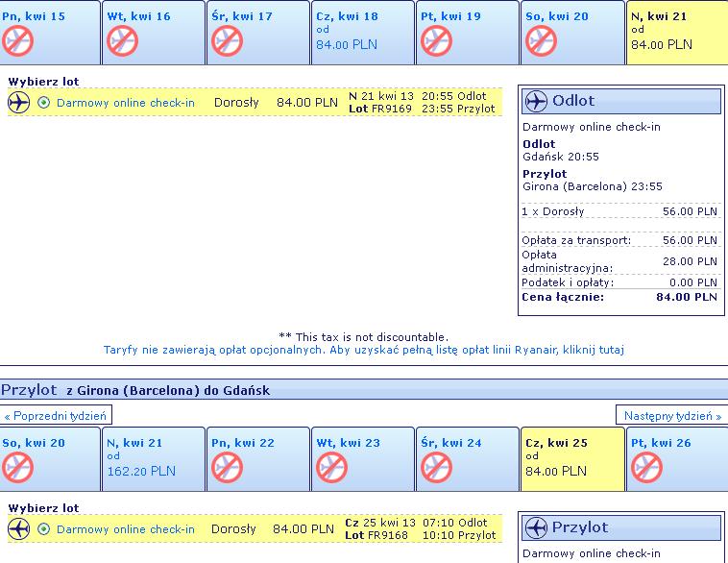Click the no-flight icon under Śr, kwi 24
This screenshot has width=728, height=563.
[436, 467]
